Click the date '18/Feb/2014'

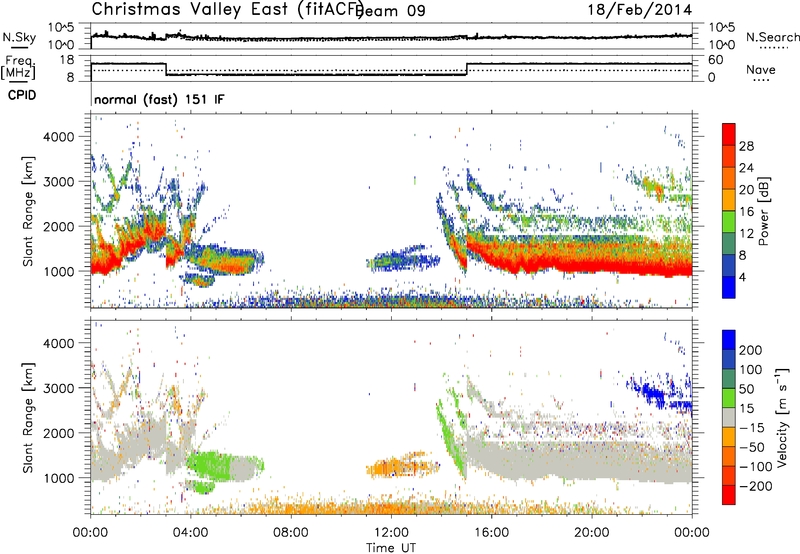click(x=640, y=10)
